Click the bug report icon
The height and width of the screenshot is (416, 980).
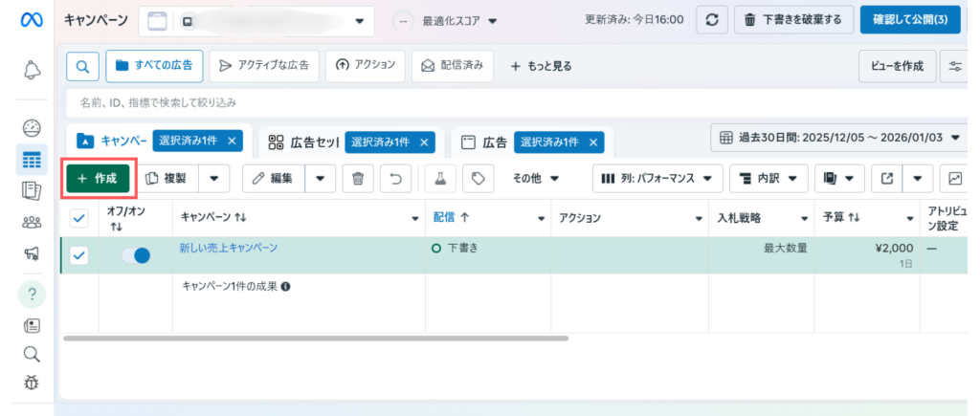click(32, 383)
